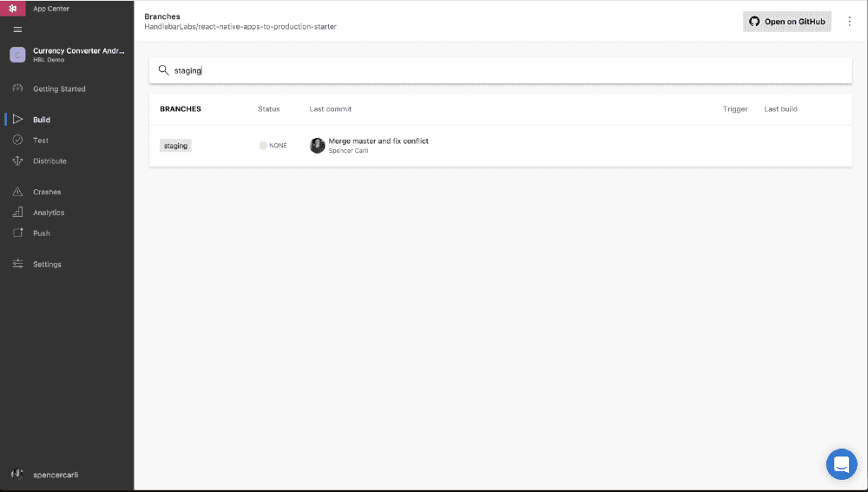Open Currency Converter Android app name
Viewport: 868px width, 492px height.
pos(79,50)
